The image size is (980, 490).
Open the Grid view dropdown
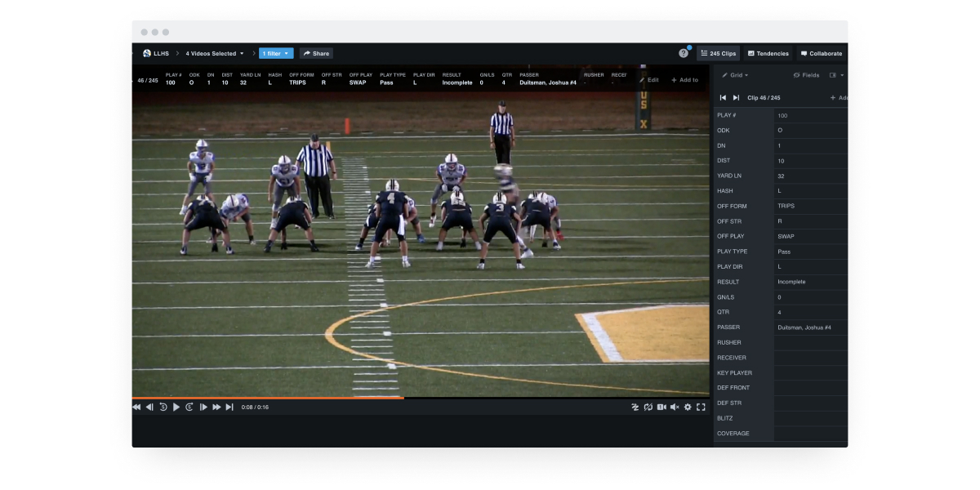pos(735,75)
